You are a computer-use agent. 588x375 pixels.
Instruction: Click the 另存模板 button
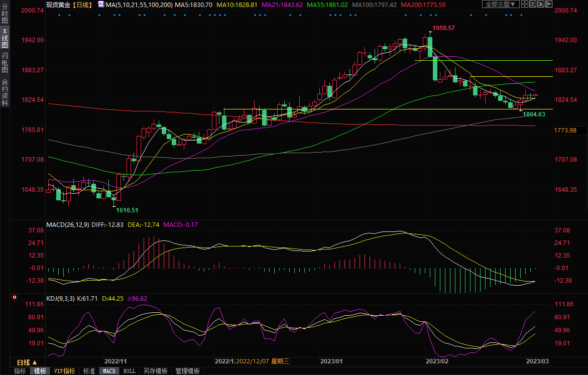tap(155, 371)
